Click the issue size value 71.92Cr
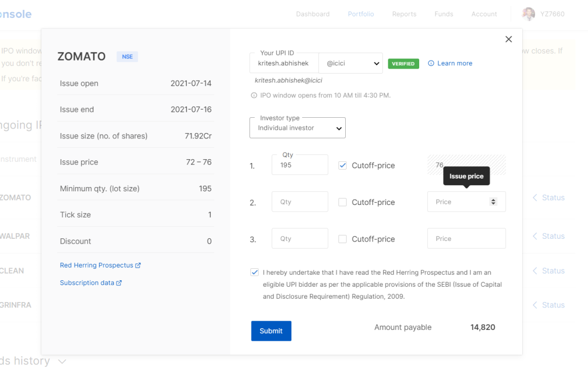Screen dimensions: 588x368 point(198,136)
